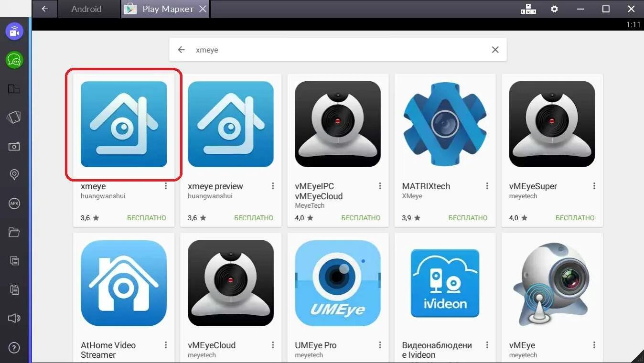Click БЕСПЛАТНО on the xmeye preview card
The image size is (644, 363).
pyautogui.click(x=254, y=218)
